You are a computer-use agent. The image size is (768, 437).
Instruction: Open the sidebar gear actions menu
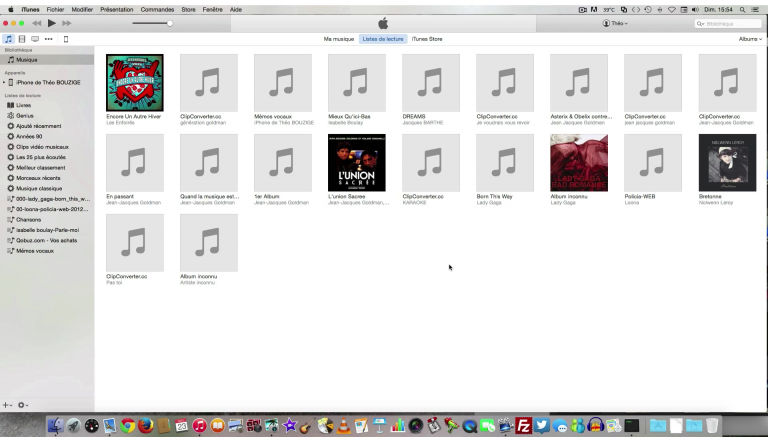pyautogui.click(x=23, y=405)
